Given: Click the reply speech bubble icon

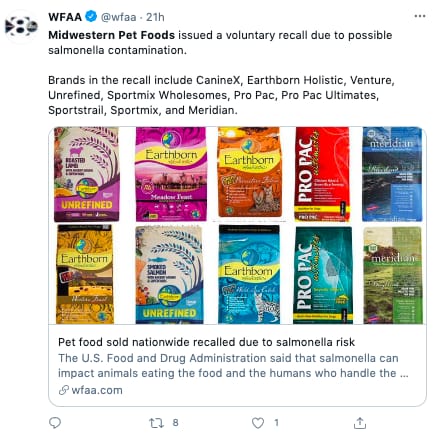Looking at the screenshot, I should coord(55,423).
